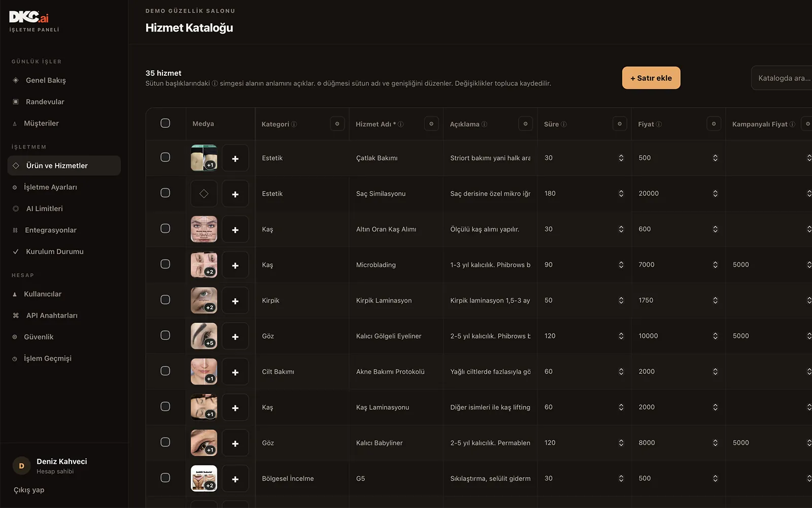The height and width of the screenshot is (508, 812).
Task: Open column settings for Fiyat column
Action: click(x=714, y=123)
